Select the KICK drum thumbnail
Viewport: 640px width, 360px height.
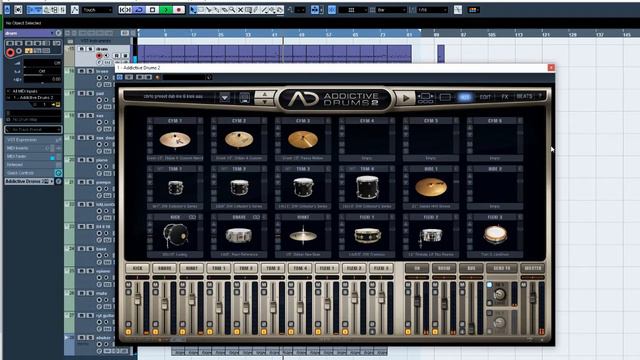175,236
